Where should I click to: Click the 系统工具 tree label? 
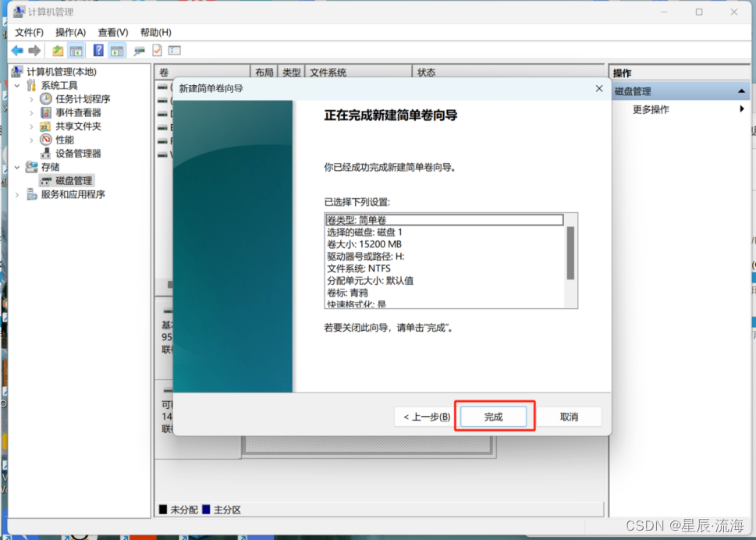(x=59, y=86)
